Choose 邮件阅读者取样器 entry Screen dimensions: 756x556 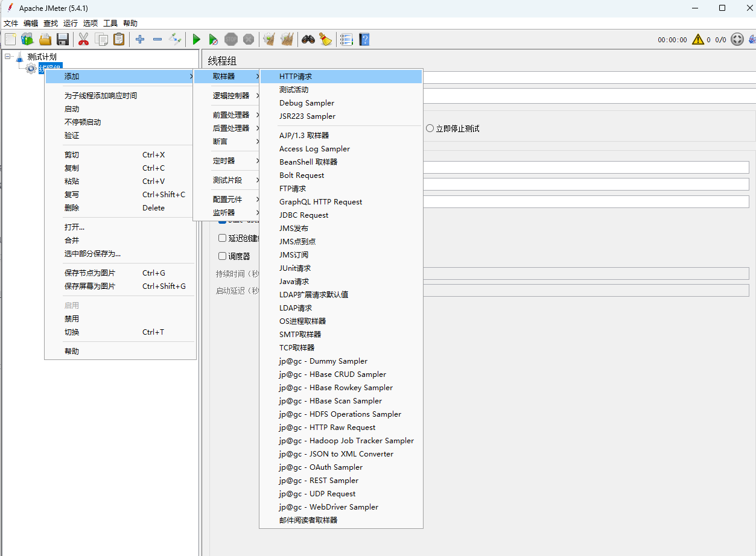pyautogui.click(x=341, y=520)
